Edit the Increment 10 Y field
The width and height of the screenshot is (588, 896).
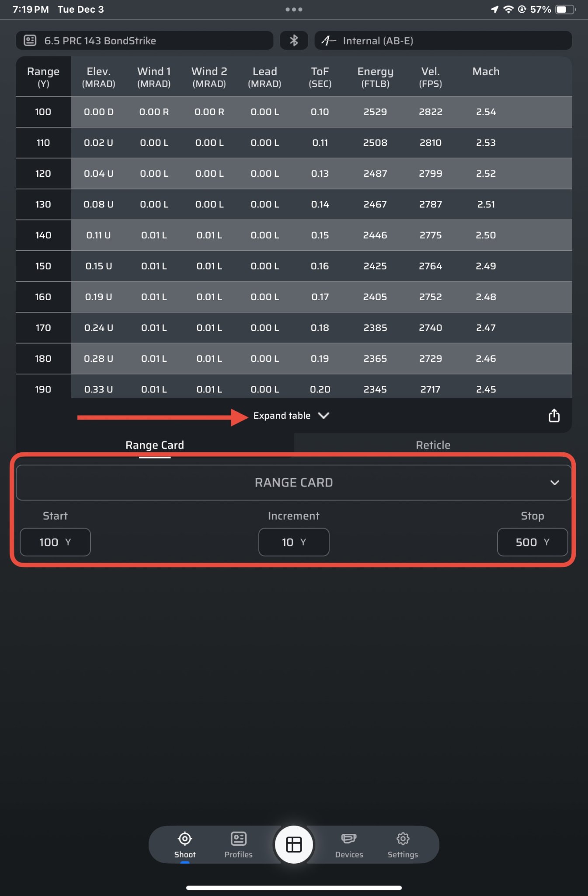click(x=294, y=542)
